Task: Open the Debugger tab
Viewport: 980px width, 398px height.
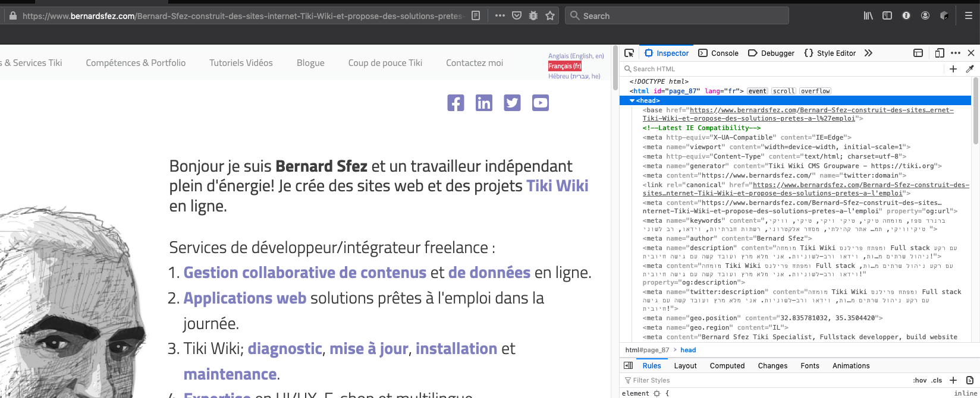Action: point(771,53)
